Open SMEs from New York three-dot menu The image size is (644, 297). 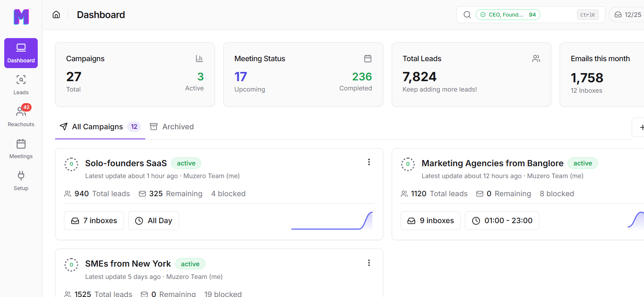[x=369, y=263]
